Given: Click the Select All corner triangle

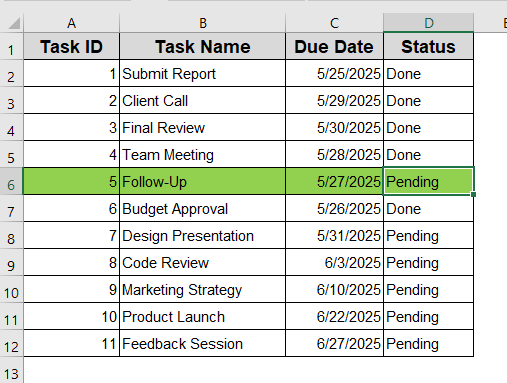Looking at the screenshot, I should (x=14, y=23).
